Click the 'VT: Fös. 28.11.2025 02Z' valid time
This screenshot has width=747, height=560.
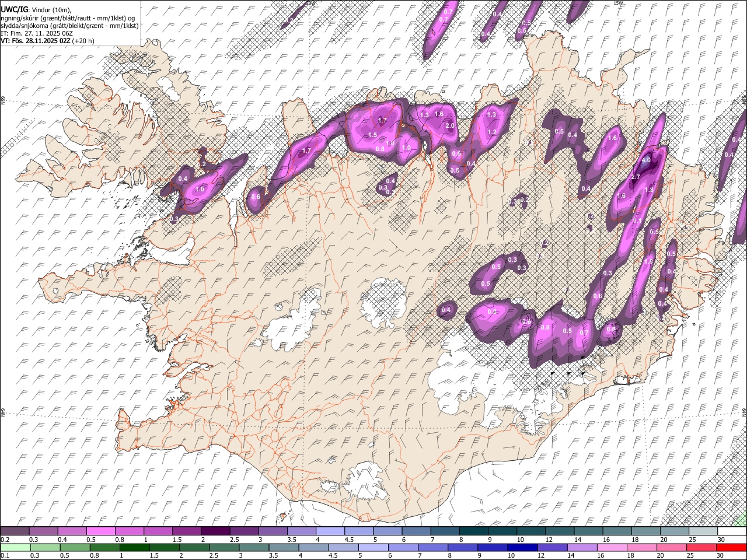click(x=36, y=41)
